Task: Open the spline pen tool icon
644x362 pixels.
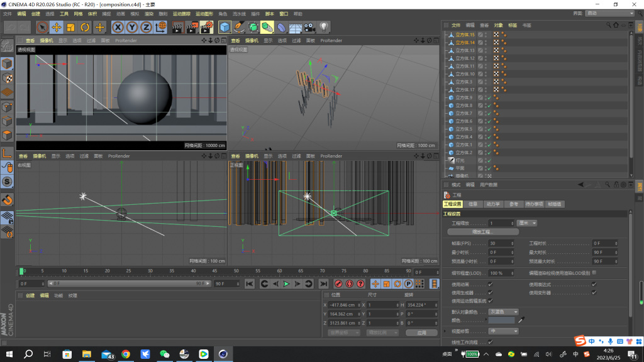Action: pyautogui.click(x=238, y=28)
